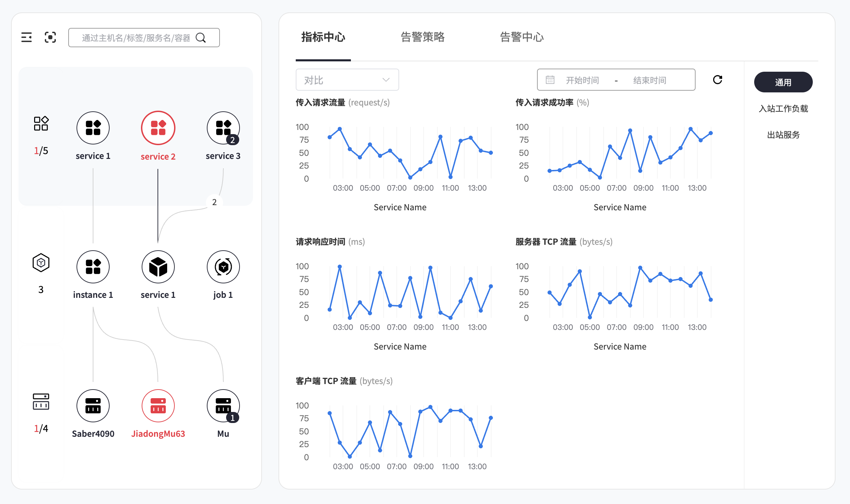The width and height of the screenshot is (850, 504).
Task: Select the hexagon cube category icon
Action: coord(41,263)
